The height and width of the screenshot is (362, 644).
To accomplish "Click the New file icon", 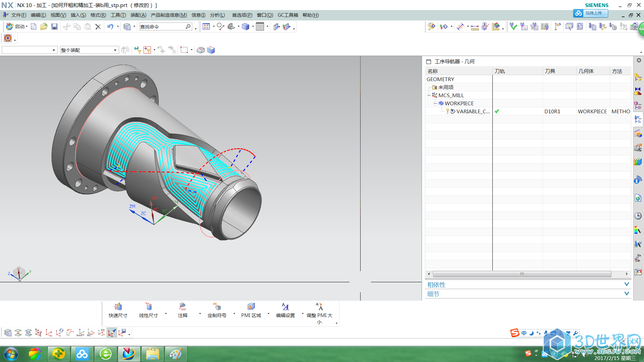I will point(34,27).
